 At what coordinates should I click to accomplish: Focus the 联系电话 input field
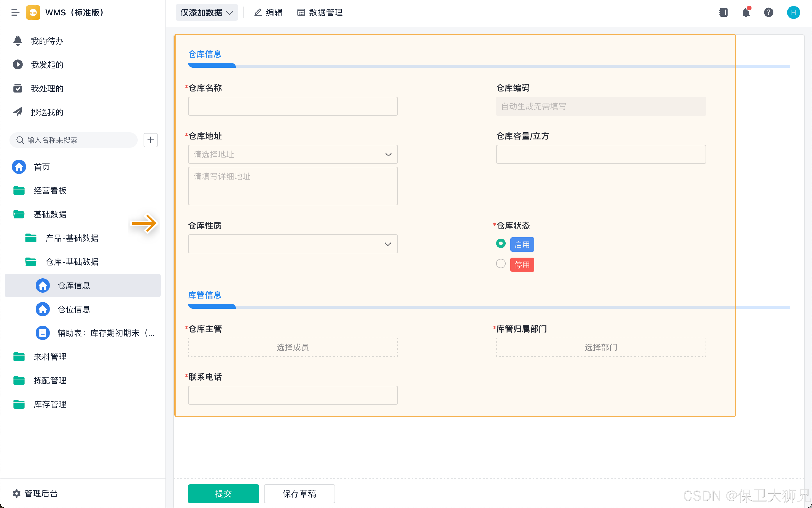[x=293, y=395]
